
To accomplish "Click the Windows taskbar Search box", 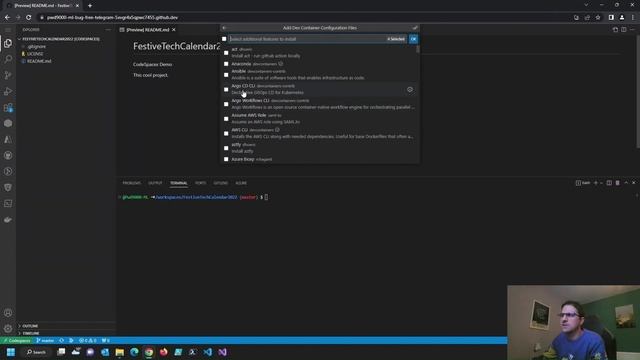I will pyautogui.click(x=36, y=352).
